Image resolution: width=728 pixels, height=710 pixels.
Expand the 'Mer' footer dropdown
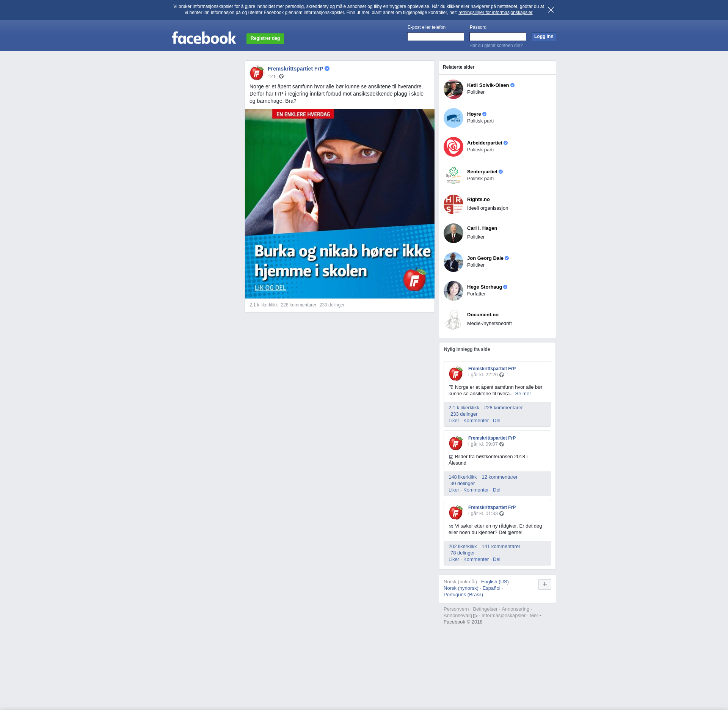(535, 616)
